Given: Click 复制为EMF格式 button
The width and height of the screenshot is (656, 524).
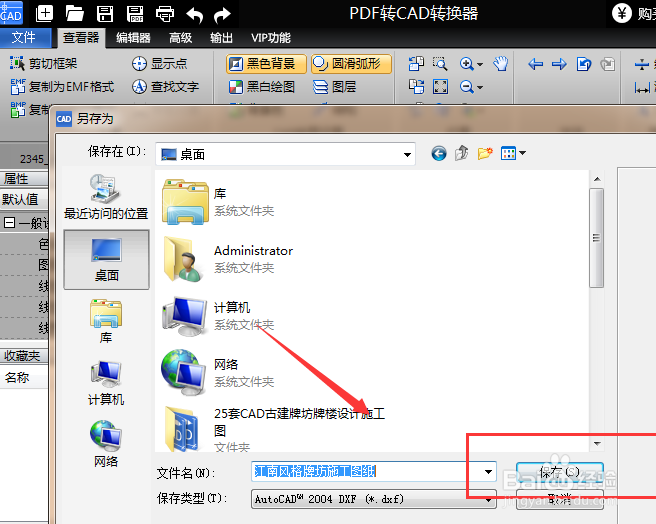Looking at the screenshot, I should 62,87.
